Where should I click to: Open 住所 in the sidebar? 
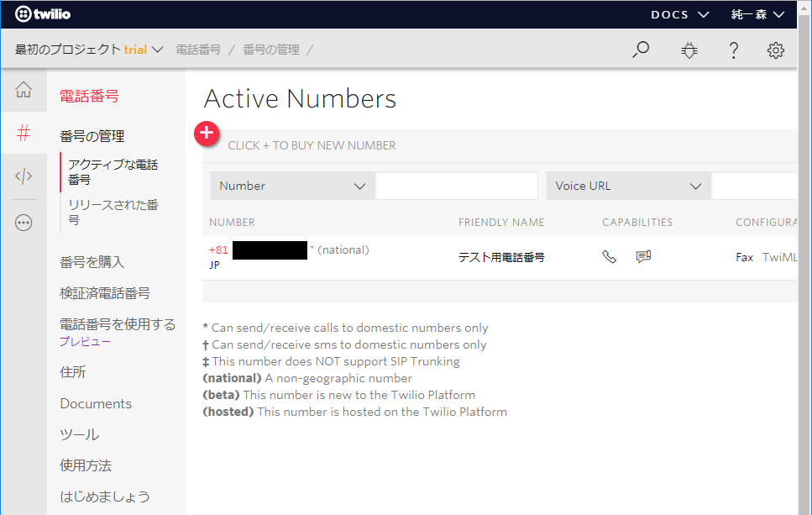pyautogui.click(x=72, y=372)
